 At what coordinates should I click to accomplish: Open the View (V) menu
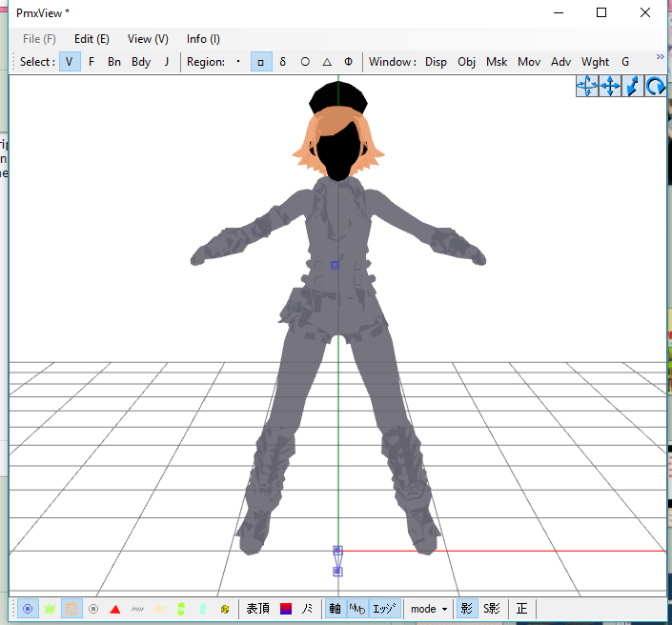[148, 39]
